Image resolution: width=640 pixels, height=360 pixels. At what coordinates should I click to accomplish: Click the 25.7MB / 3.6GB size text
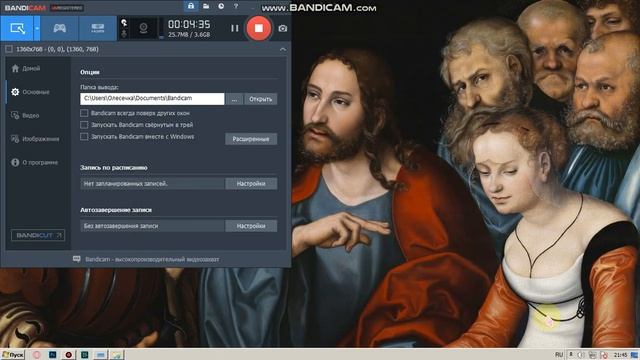[189, 35]
